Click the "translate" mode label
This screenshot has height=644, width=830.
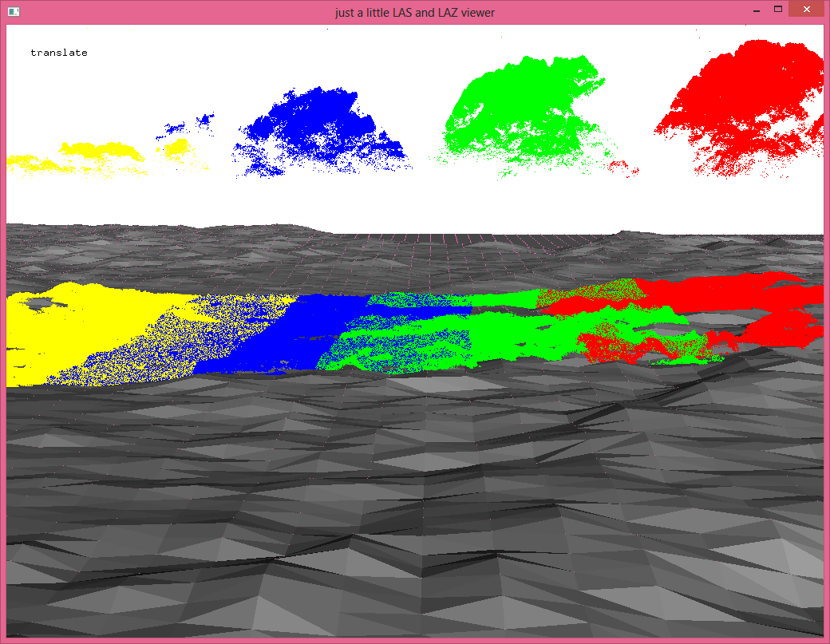[59, 53]
